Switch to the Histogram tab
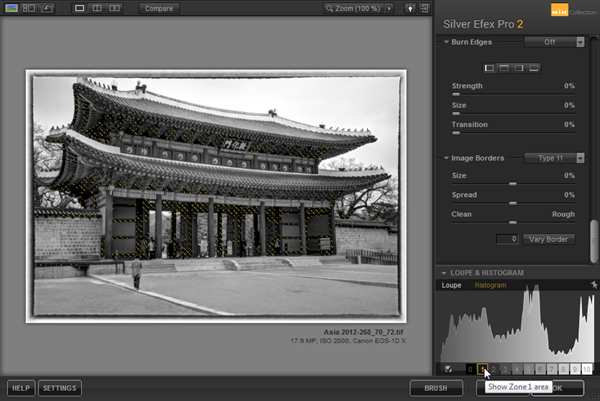This screenshot has height=401, width=600. click(x=490, y=285)
